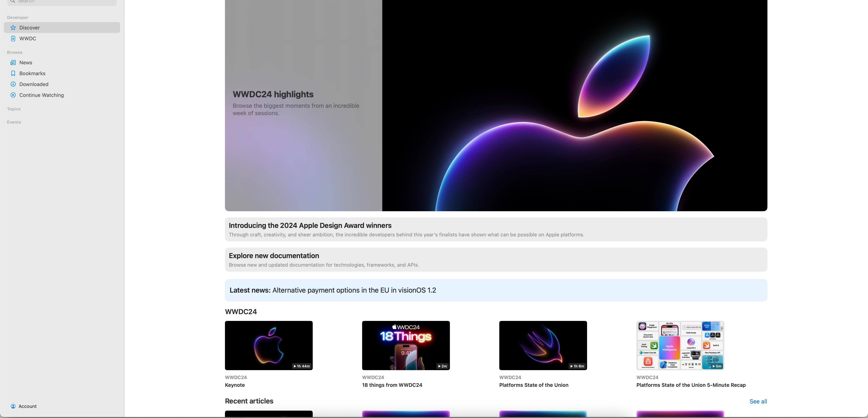868x418 pixels.
Task: See all Recent articles
Action: [x=758, y=402]
